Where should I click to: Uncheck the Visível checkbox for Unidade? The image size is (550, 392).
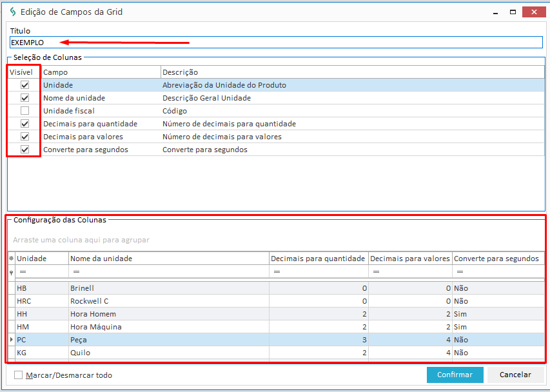[25, 85]
